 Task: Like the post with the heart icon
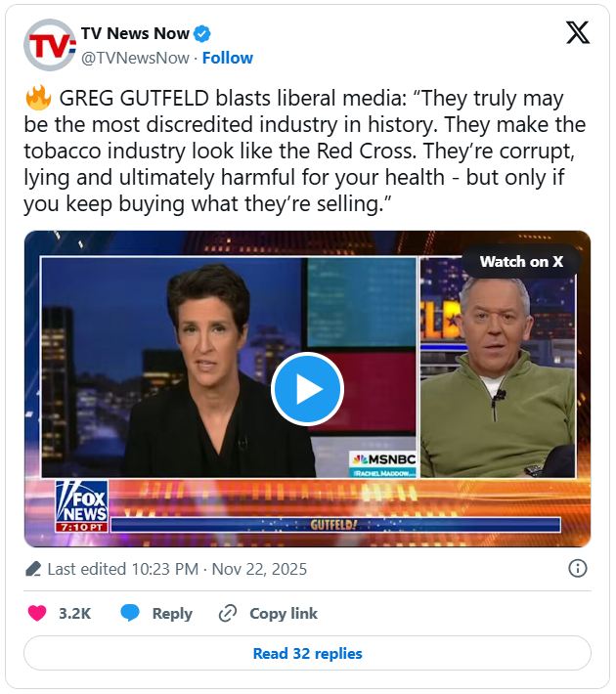click(x=37, y=614)
